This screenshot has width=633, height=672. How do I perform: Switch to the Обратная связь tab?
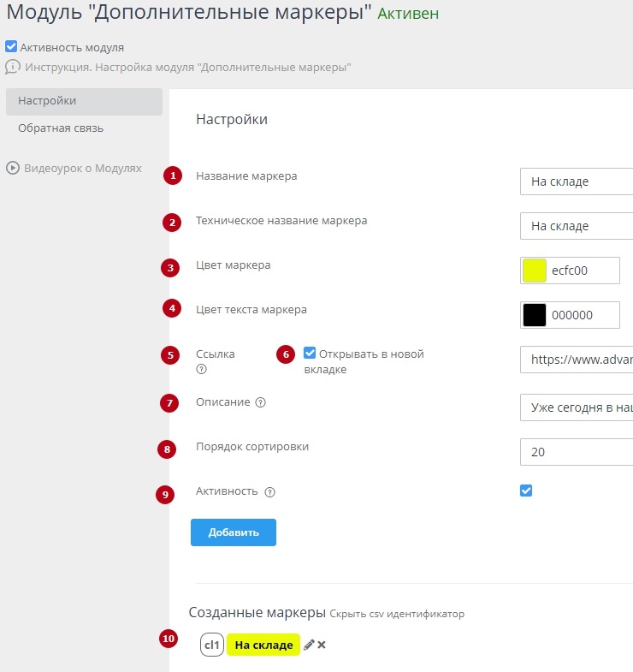coord(61,128)
